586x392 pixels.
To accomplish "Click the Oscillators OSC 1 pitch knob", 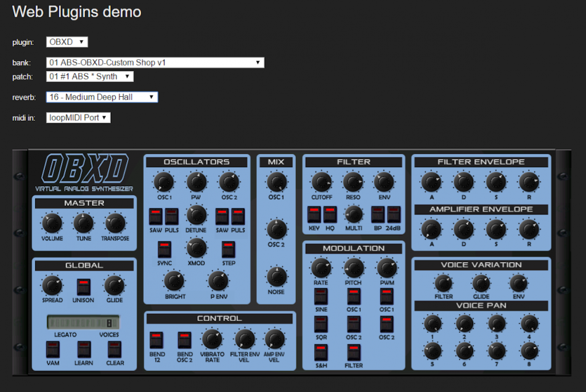I will coord(164,182).
